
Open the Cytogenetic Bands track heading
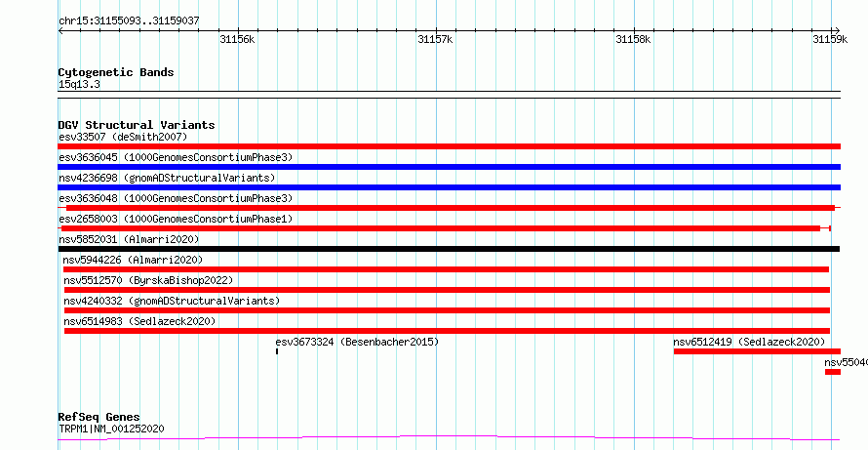pyautogui.click(x=116, y=72)
